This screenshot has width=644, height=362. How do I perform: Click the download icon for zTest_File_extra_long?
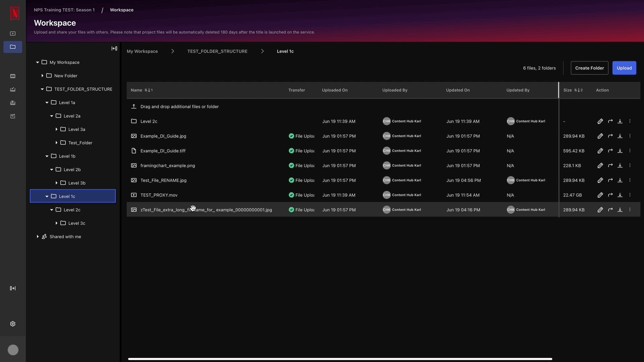point(620,209)
